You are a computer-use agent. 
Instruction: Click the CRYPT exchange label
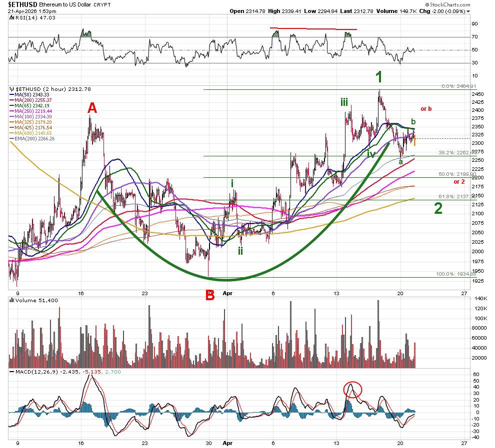(102, 5)
